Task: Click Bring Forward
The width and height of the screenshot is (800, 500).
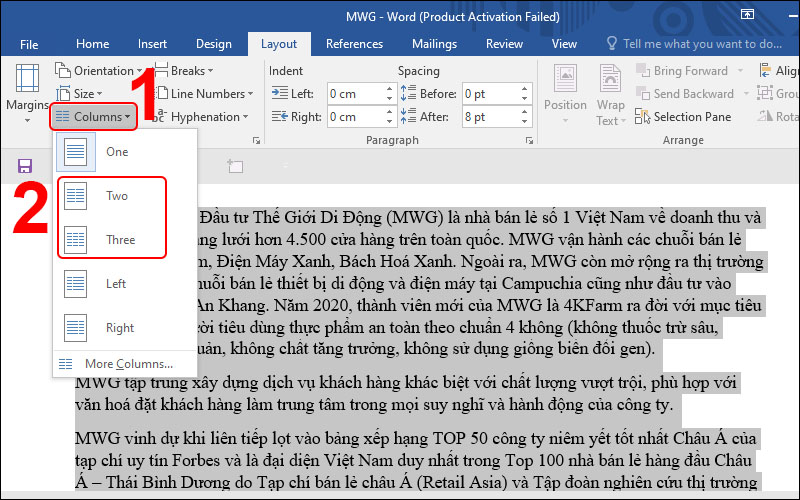Action: [x=682, y=70]
